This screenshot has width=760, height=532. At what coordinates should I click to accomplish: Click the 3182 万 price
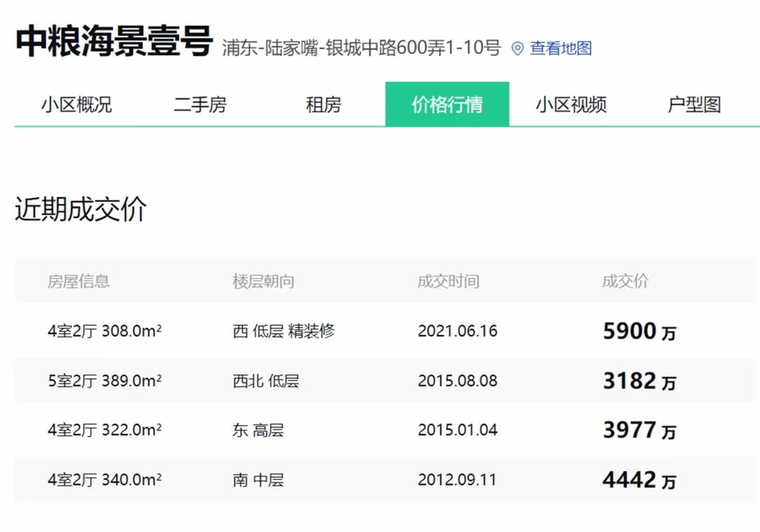(639, 381)
